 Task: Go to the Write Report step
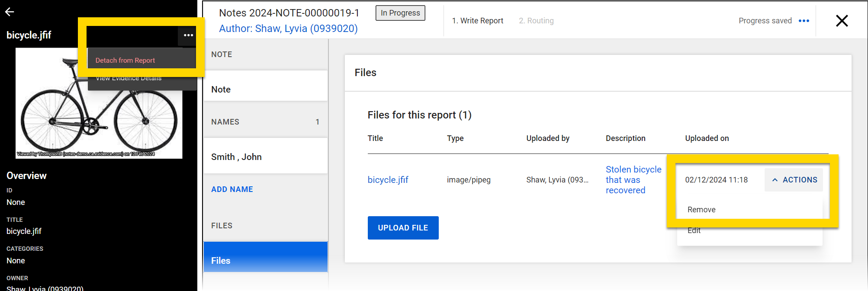point(477,21)
